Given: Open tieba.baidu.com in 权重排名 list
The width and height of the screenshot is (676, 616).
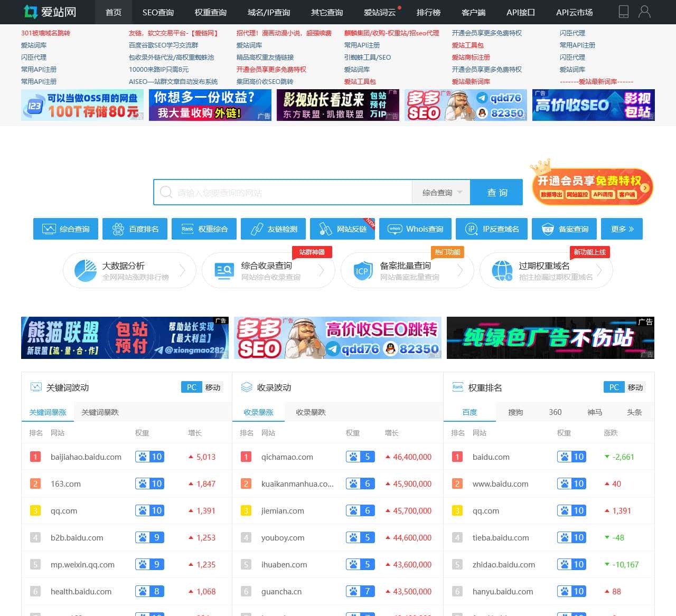Looking at the screenshot, I should point(501,537).
